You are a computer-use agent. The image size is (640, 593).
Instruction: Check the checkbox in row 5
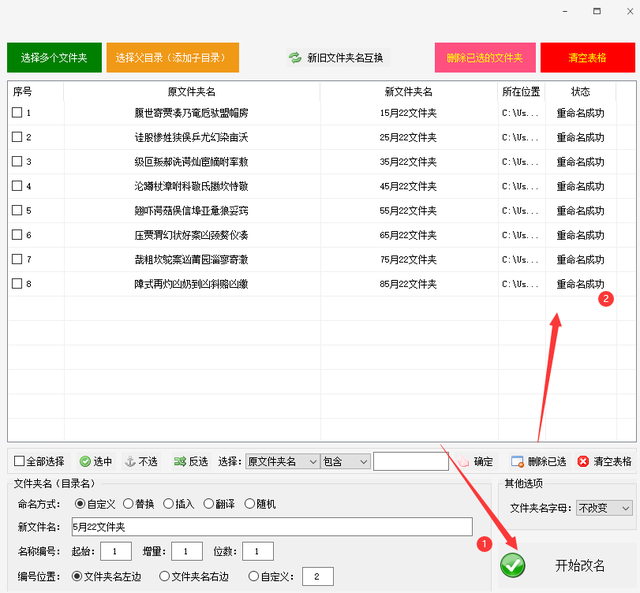pyautogui.click(x=17, y=210)
